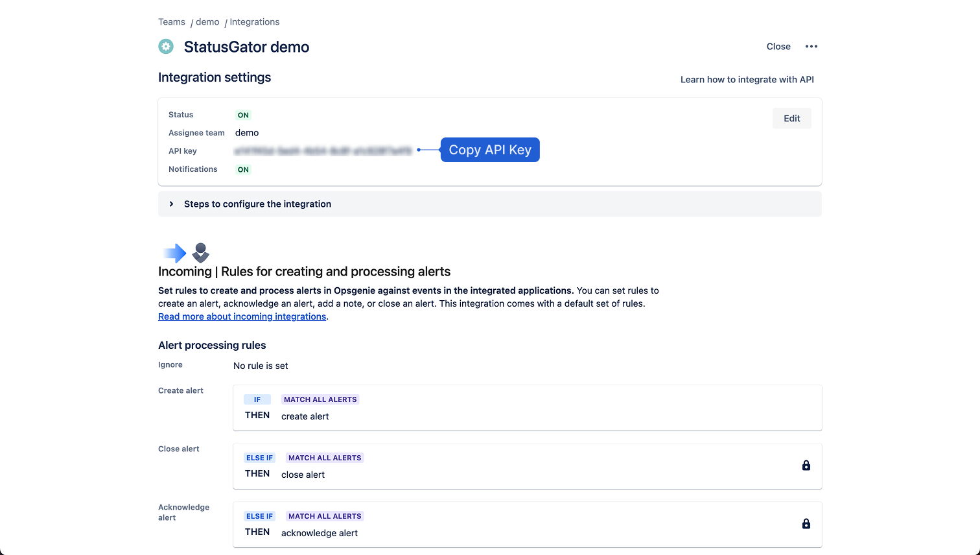Click the 'close alert' action text

[303, 475]
